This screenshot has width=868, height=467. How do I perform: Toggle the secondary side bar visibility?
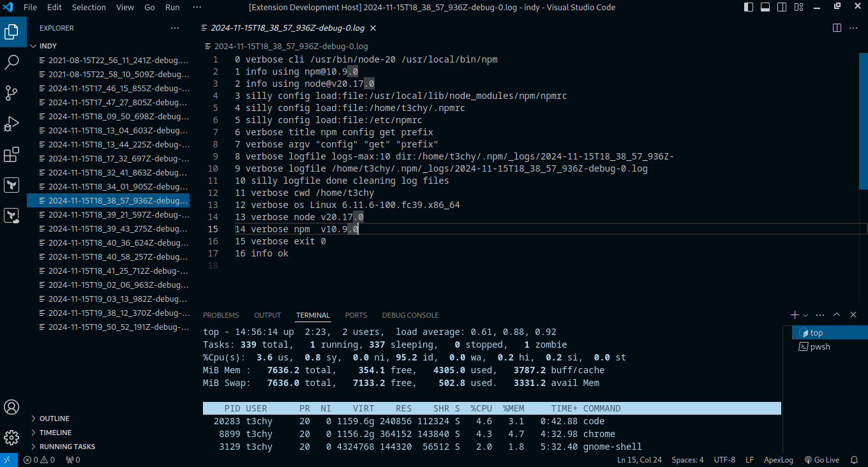click(x=781, y=7)
